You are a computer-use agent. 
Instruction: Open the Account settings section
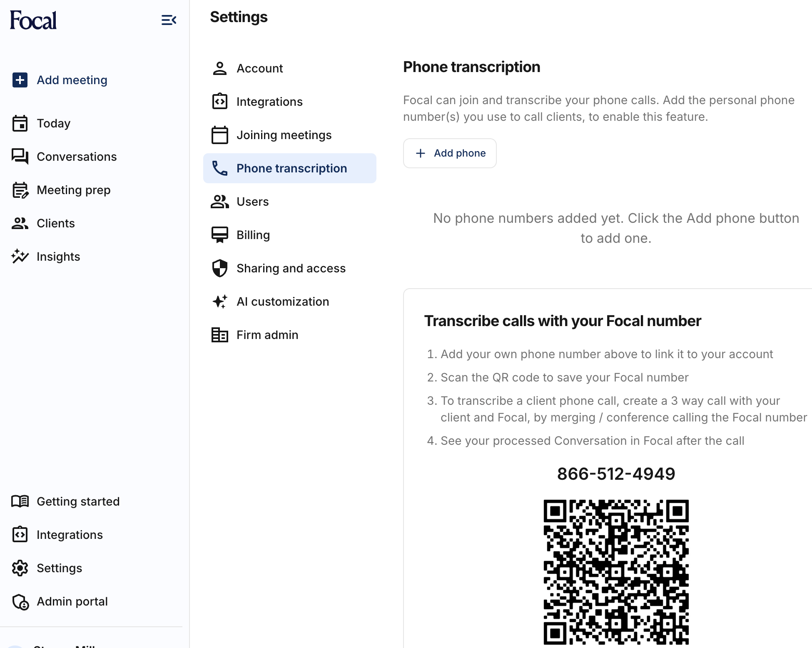[259, 68]
